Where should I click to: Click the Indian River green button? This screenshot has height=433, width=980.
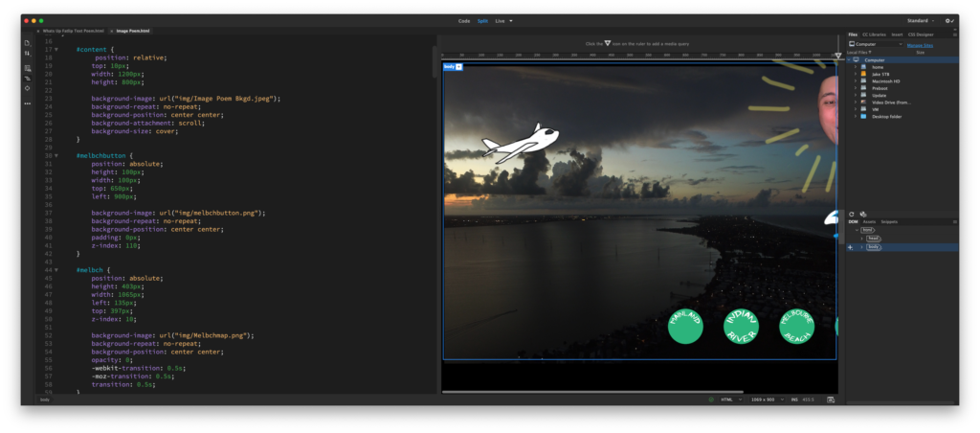(x=740, y=327)
